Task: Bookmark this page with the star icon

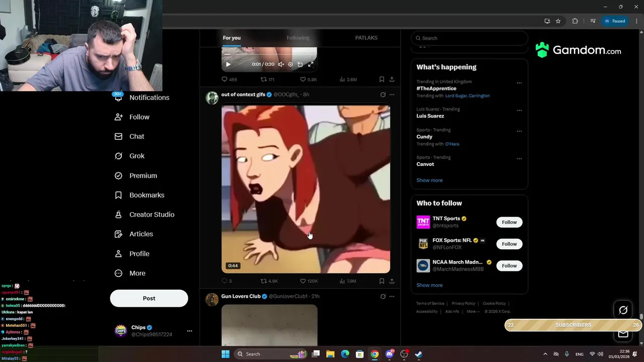Action: (558, 21)
